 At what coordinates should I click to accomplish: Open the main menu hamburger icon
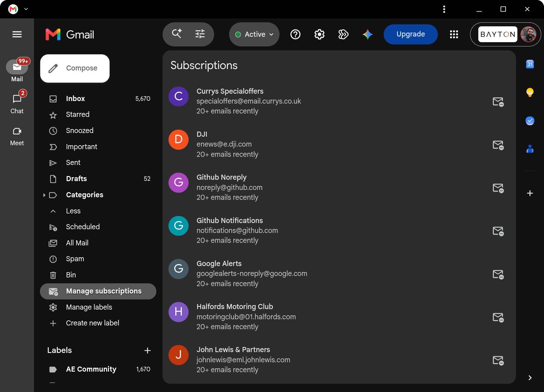coord(17,34)
